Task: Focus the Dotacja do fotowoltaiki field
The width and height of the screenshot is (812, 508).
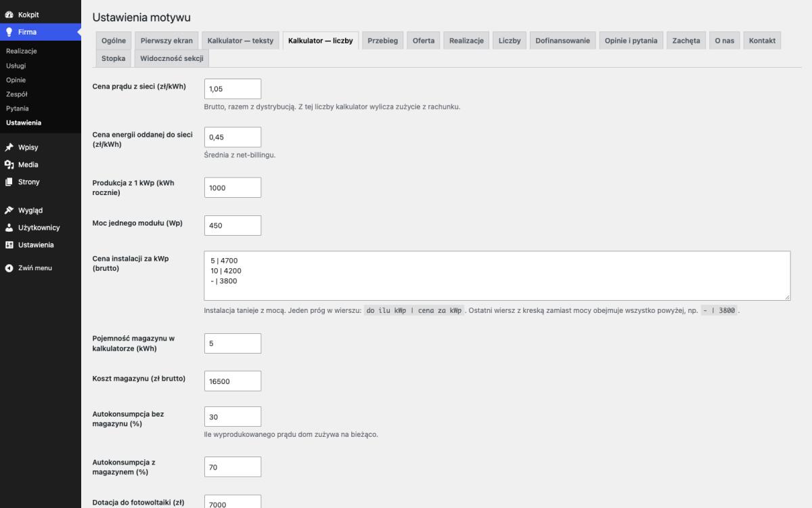Action: pyautogui.click(x=233, y=501)
